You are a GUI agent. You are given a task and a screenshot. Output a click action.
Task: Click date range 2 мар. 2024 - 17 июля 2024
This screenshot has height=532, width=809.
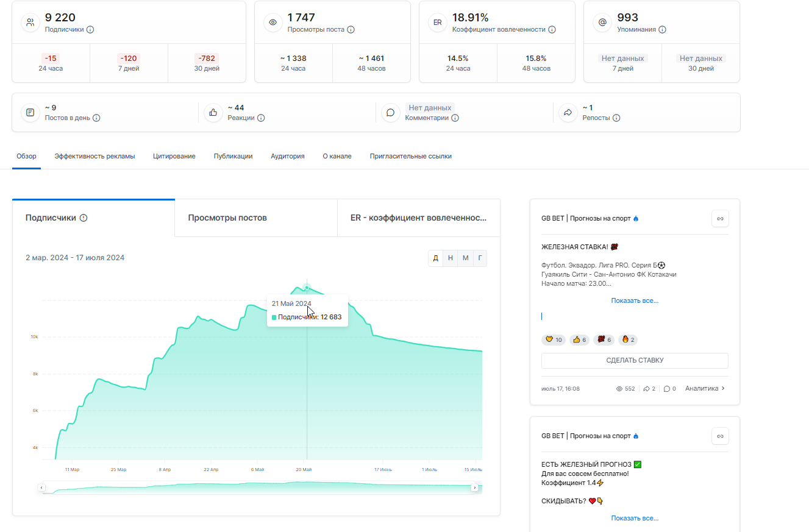75,258
